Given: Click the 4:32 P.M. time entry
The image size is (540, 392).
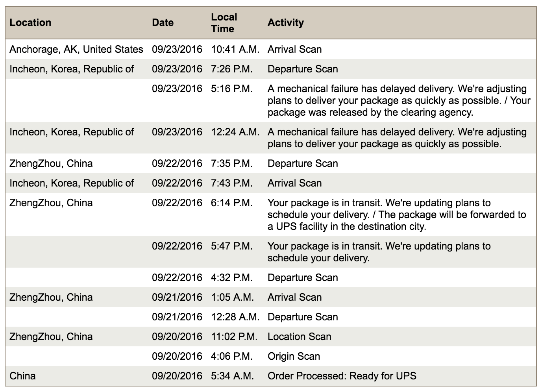Looking at the screenshot, I should click(x=232, y=277).
